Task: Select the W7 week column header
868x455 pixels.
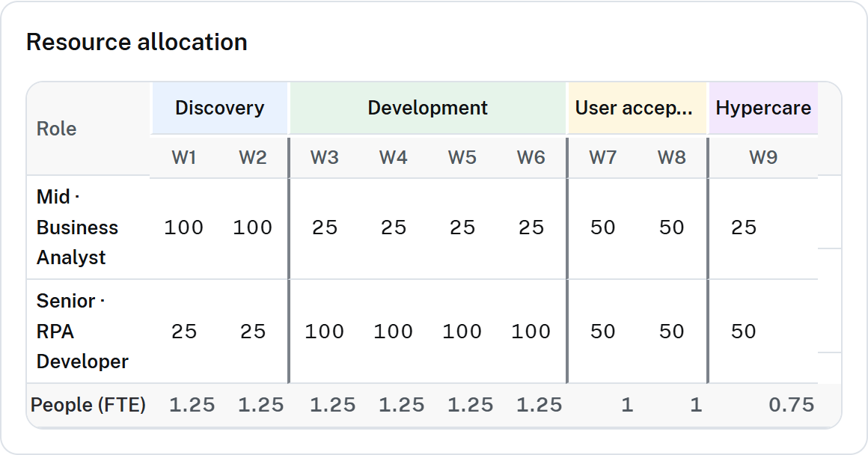Action: click(603, 158)
